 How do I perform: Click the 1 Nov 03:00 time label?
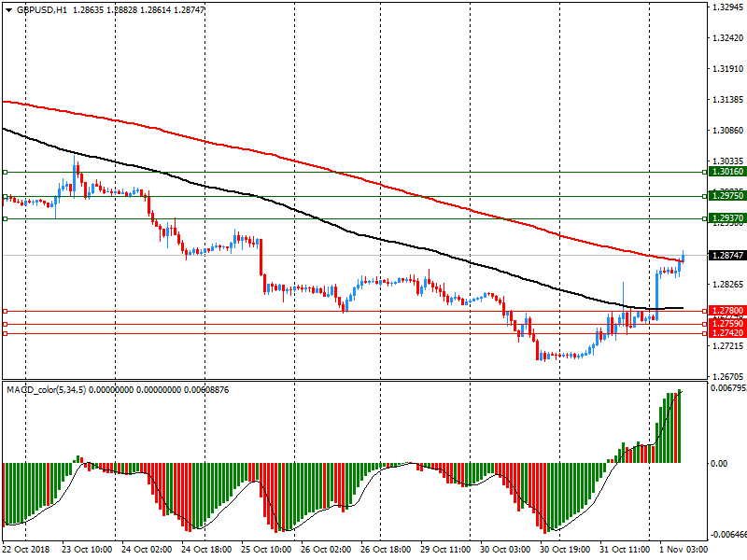point(684,550)
